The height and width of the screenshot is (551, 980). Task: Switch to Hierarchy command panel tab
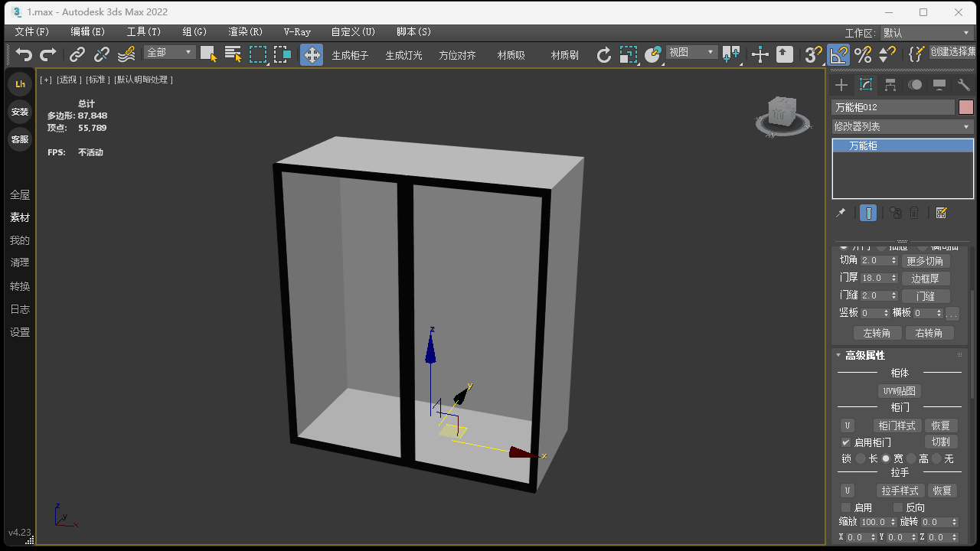(x=890, y=85)
